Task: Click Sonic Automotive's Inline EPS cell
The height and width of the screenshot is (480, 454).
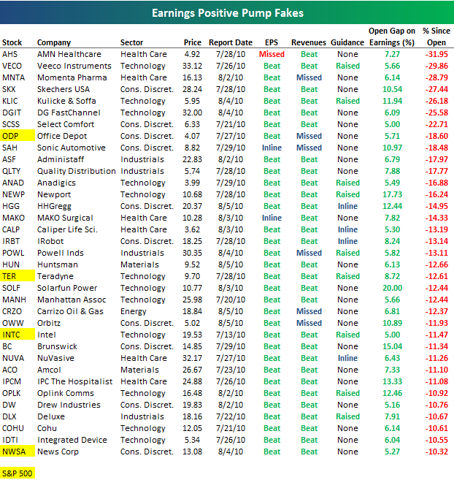Action: (x=272, y=148)
